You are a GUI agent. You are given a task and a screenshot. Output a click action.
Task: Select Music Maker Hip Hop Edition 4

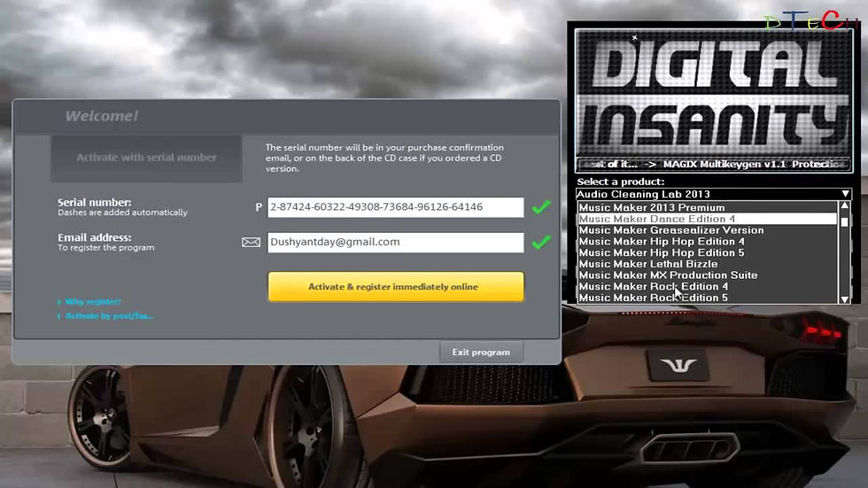pos(707,241)
